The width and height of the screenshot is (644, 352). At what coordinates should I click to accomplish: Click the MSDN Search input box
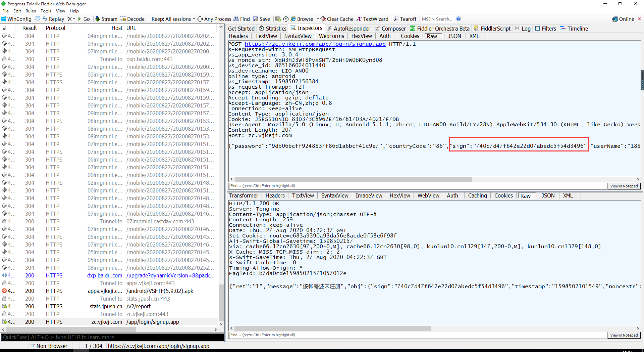(437, 19)
